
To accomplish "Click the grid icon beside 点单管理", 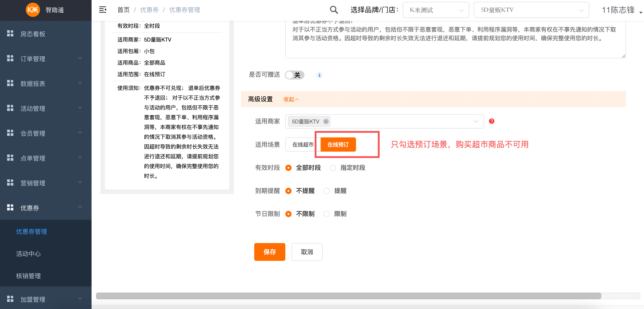I will pyautogui.click(x=10, y=158).
